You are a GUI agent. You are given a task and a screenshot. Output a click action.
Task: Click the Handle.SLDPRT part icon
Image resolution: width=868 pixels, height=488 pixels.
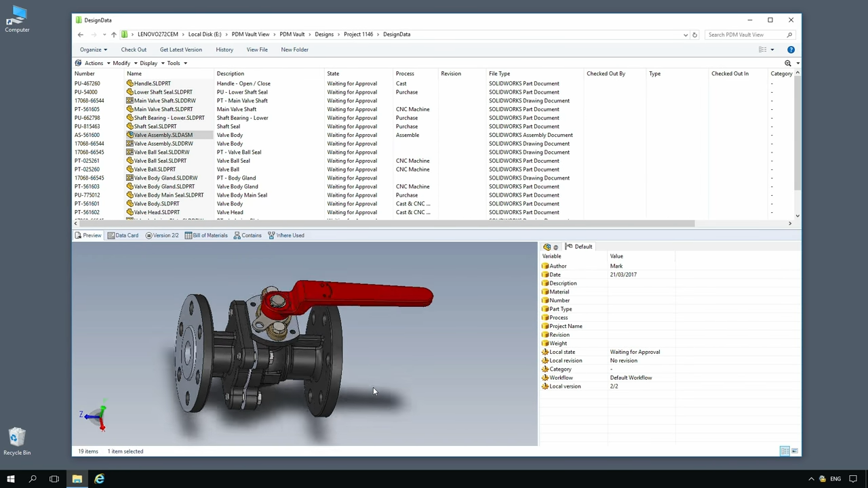(x=130, y=83)
